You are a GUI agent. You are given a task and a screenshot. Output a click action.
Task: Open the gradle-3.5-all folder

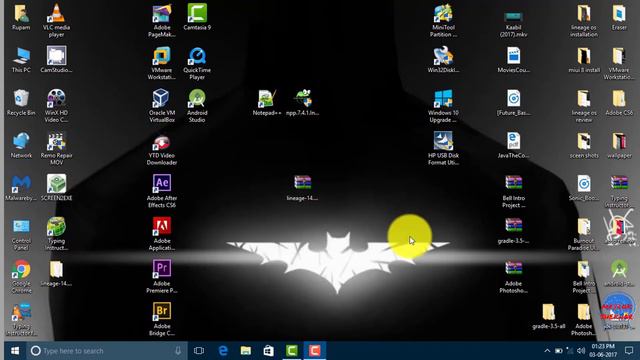pos(549,316)
